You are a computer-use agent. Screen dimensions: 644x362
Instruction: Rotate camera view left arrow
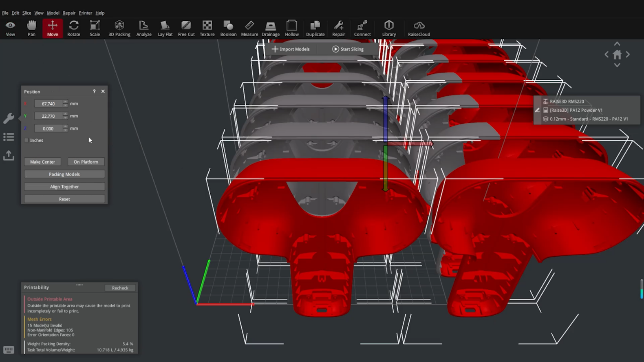pos(607,54)
